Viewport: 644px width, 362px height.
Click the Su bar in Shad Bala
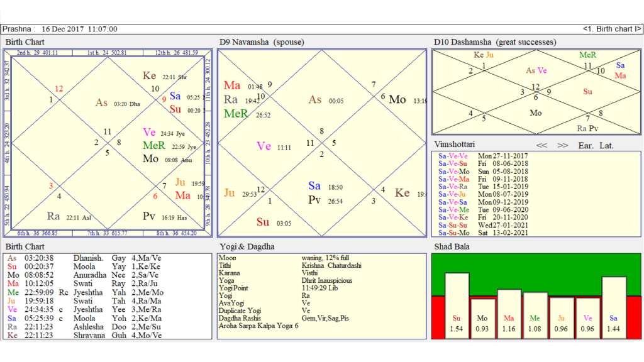457,306
